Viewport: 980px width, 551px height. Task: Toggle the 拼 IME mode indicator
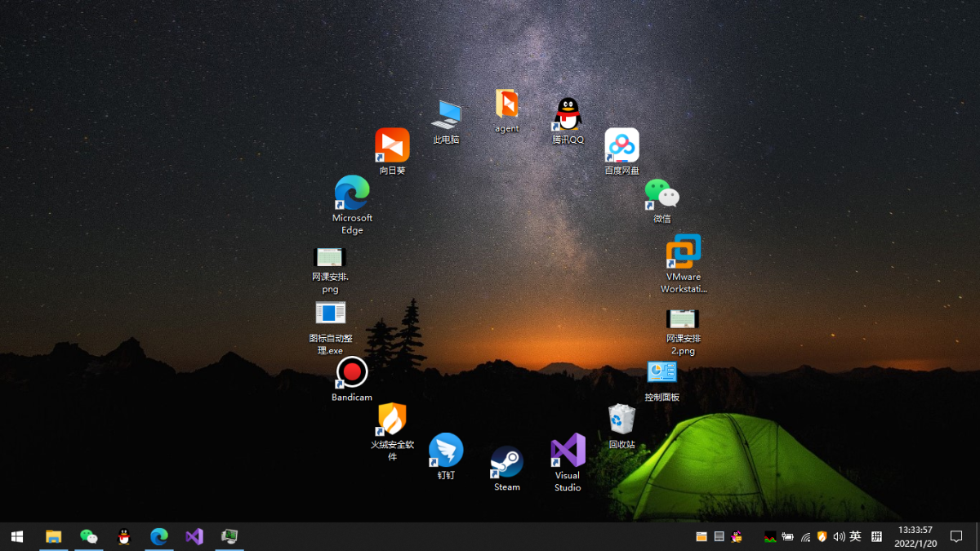point(876,536)
